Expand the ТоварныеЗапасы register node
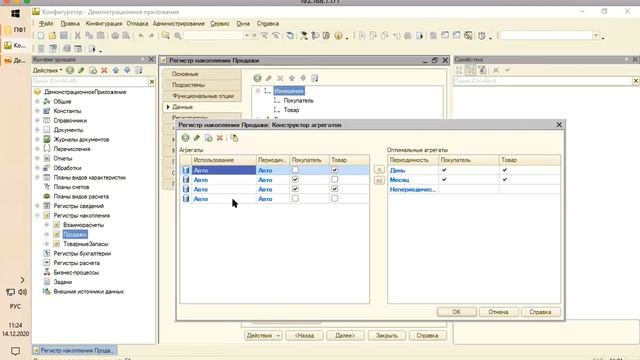Screen dimensions: 640x360 pos(47,244)
